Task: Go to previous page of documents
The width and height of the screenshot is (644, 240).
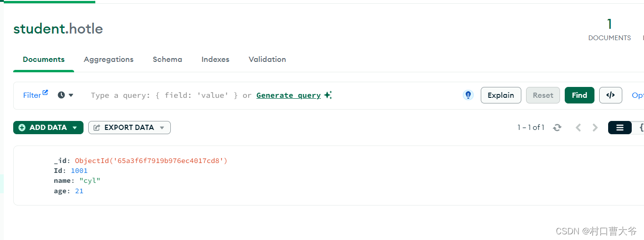Action: (578, 128)
